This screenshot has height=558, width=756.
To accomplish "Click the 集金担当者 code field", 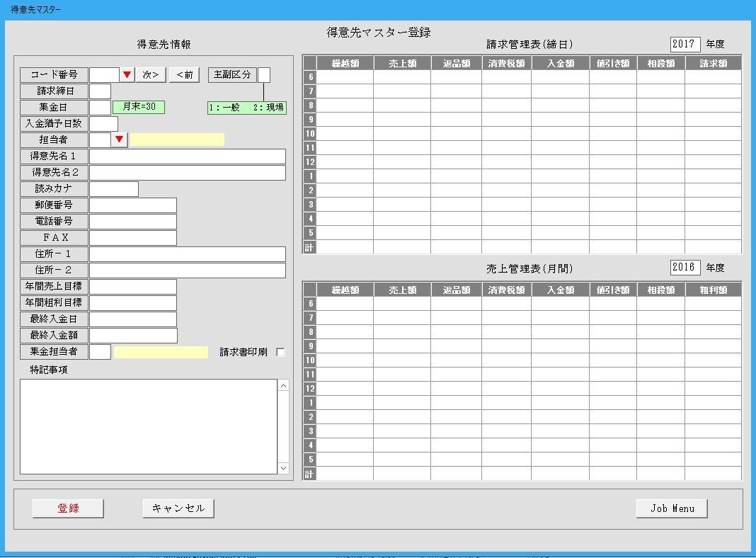I will (x=101, y=352).
